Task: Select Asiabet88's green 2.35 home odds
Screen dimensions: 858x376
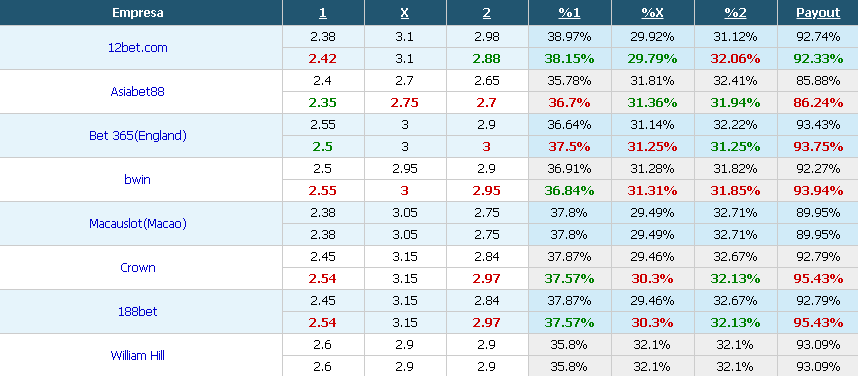Action: [323, 102]
